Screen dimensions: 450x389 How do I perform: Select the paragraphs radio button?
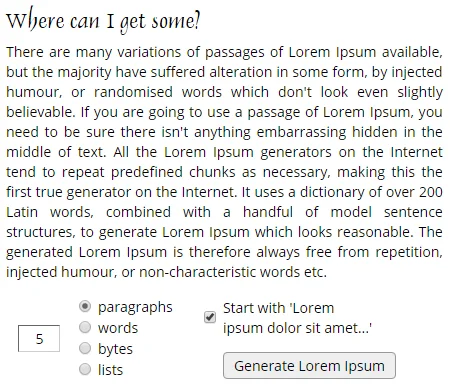pos(85,306)
